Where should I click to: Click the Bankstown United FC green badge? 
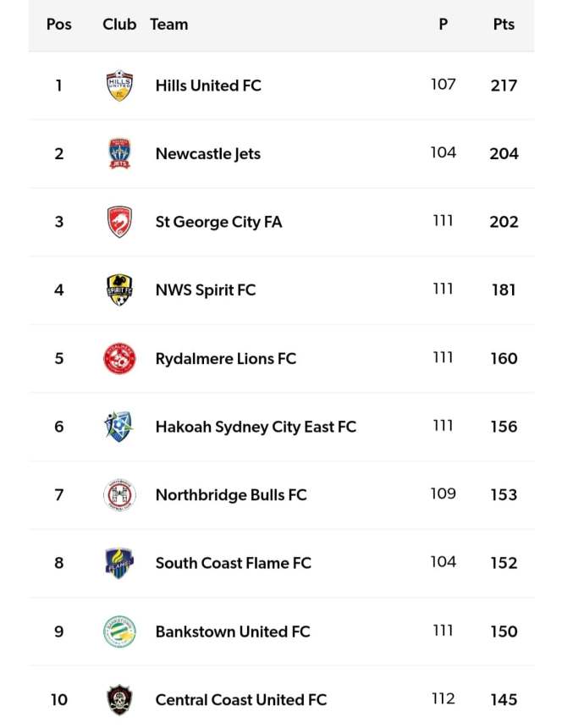tap(119, 631)
